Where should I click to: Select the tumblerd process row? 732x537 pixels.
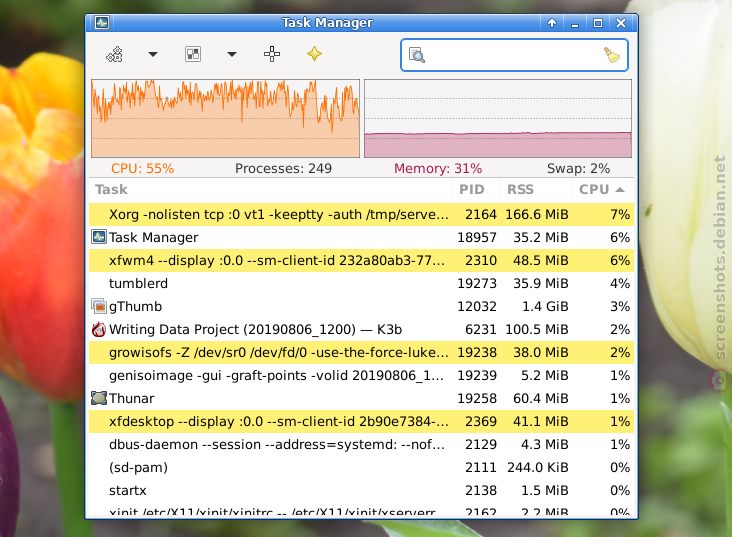tap(361, 283)
